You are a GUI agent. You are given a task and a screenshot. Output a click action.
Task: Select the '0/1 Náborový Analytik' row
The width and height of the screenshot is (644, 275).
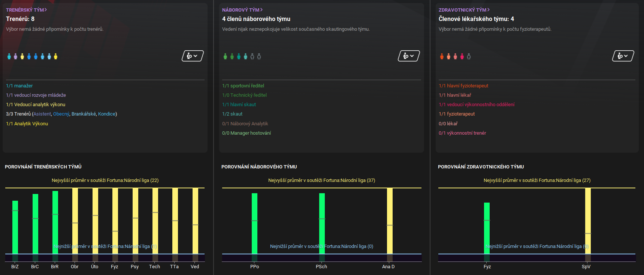(245, 124)
